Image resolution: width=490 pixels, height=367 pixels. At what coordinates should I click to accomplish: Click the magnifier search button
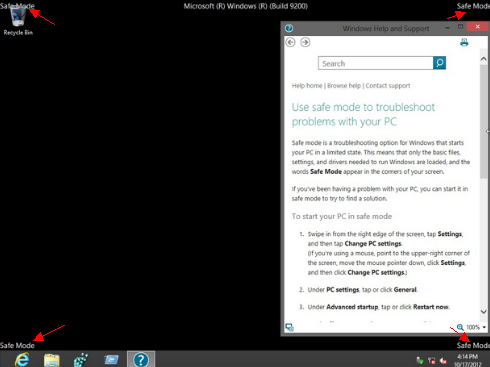(x=439, y=63)
